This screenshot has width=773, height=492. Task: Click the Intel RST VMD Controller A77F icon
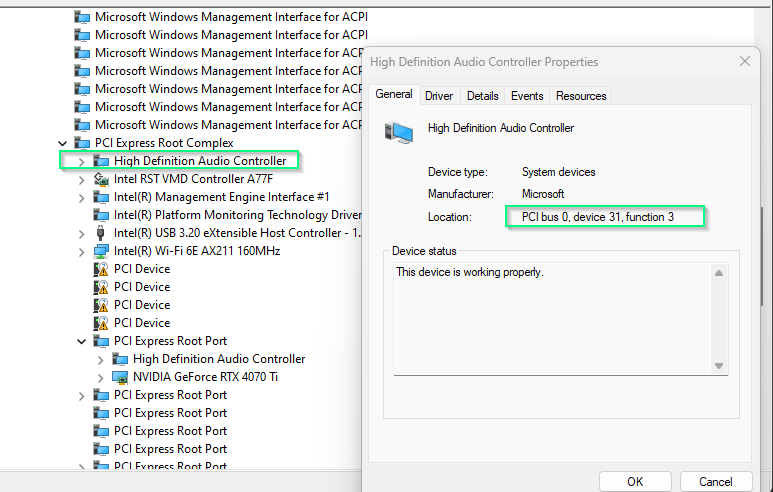pos(101,179)
